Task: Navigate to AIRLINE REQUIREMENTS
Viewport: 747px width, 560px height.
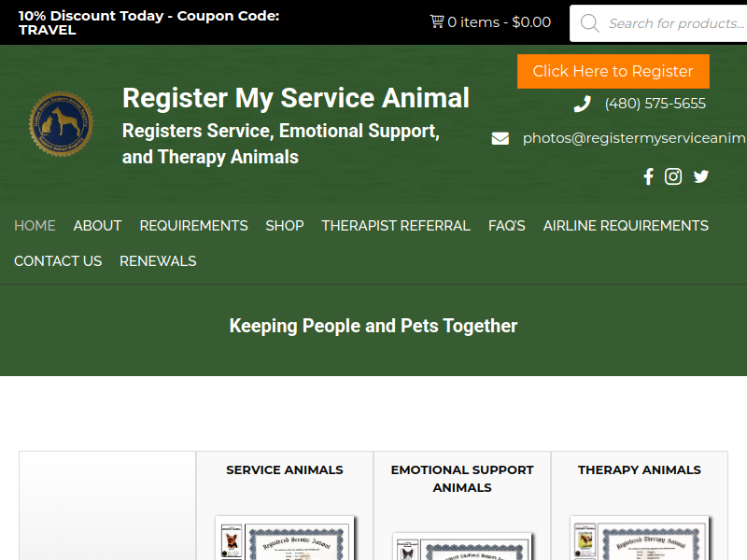Action: pos(626,226)
